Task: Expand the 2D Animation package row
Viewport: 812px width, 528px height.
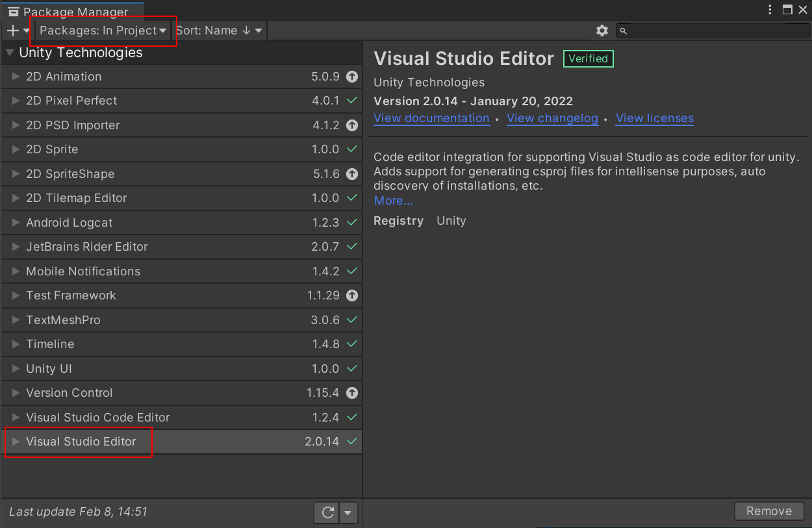Action: pos(16,77)
